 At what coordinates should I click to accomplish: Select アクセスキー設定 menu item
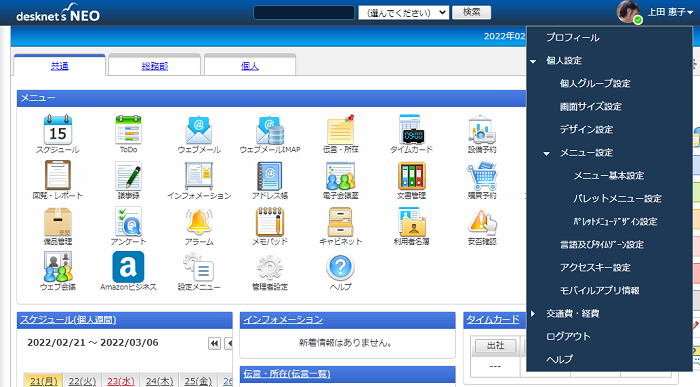coord(595,267)
